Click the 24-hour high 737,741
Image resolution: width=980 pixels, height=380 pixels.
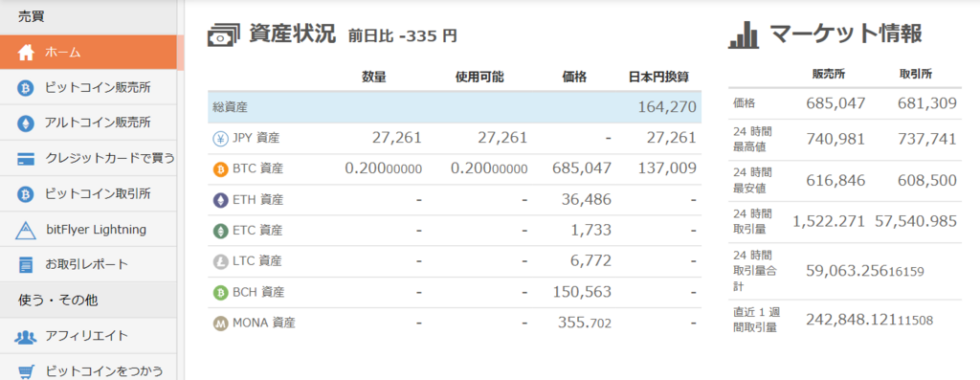pyautogui.click(x=926, y=140)
